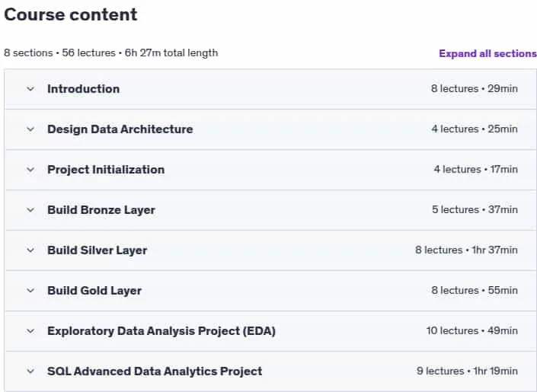Image resolution: width=537 pixels, height=392 pixels.
Task: Open Build Gold Layer section title
Action: [x=94, y=291]
